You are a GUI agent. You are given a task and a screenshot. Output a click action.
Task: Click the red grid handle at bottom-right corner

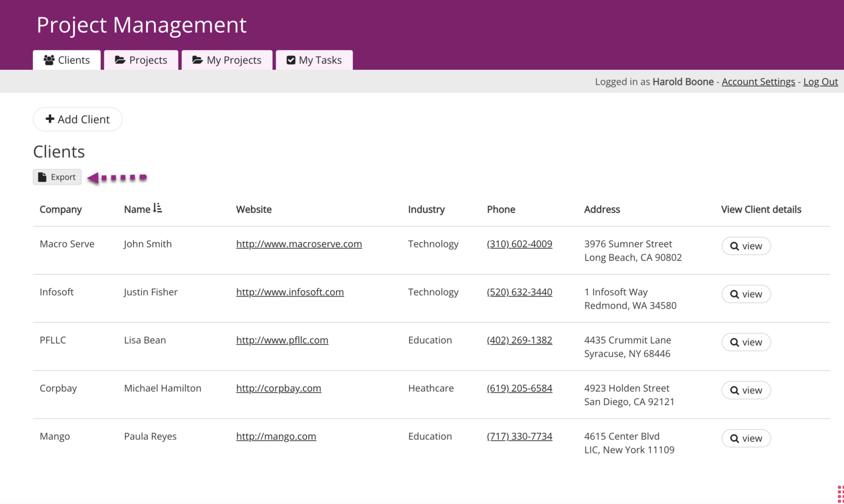pos(840,494)
